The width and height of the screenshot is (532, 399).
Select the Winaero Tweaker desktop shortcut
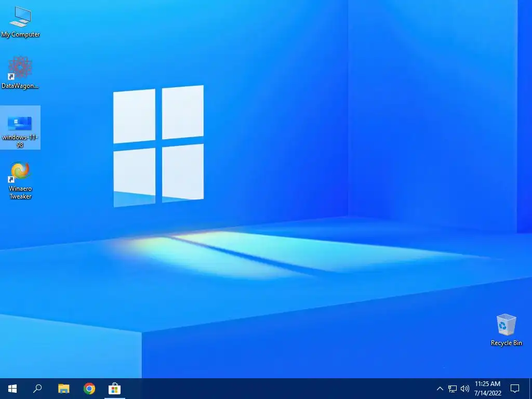click(20, 180)
